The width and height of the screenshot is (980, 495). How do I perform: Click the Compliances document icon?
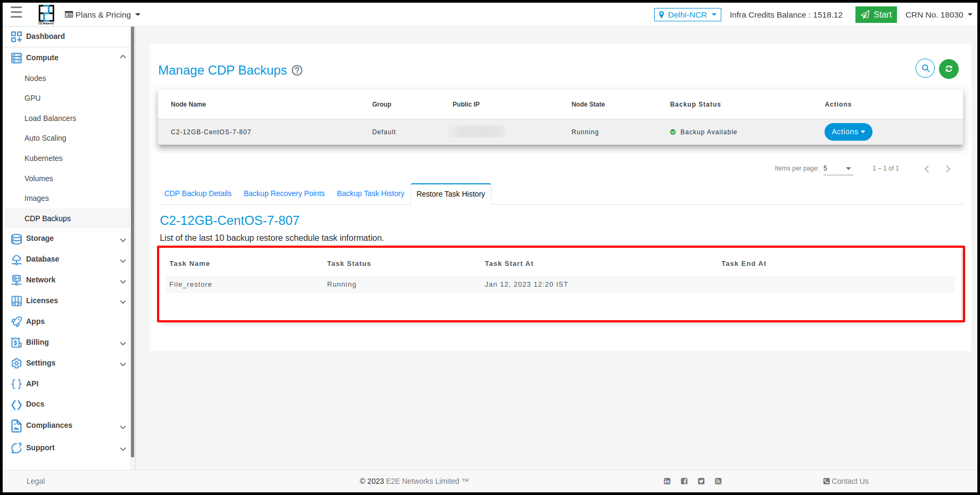[17, 426]
